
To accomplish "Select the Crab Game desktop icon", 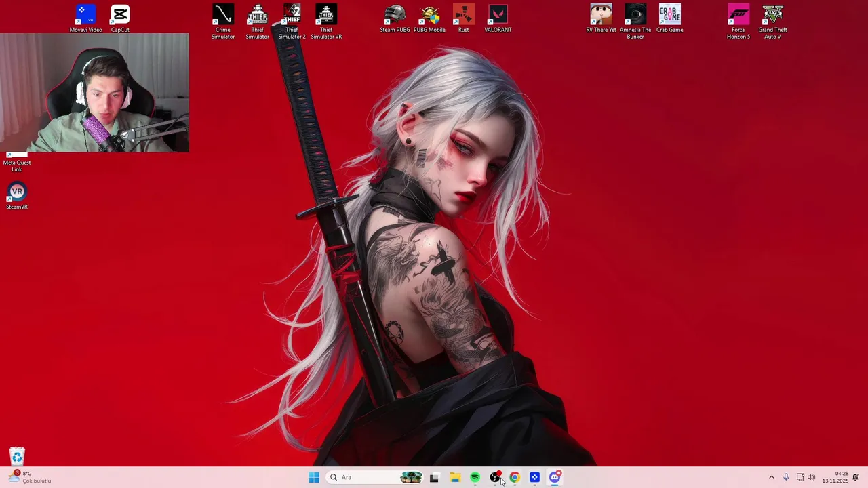I will pos(669,18).
